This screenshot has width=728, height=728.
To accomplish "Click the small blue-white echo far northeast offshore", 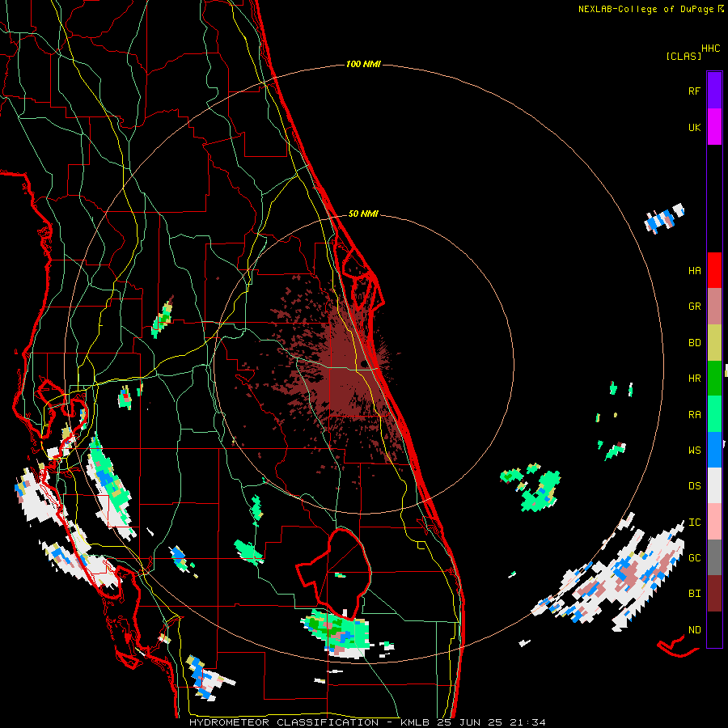I will [x=664, y=218].
